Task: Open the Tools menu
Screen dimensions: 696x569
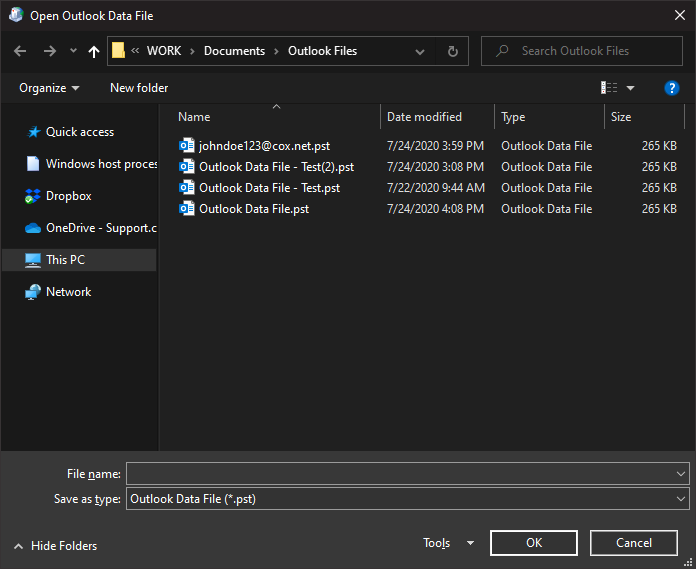Action: coord(436,543)
